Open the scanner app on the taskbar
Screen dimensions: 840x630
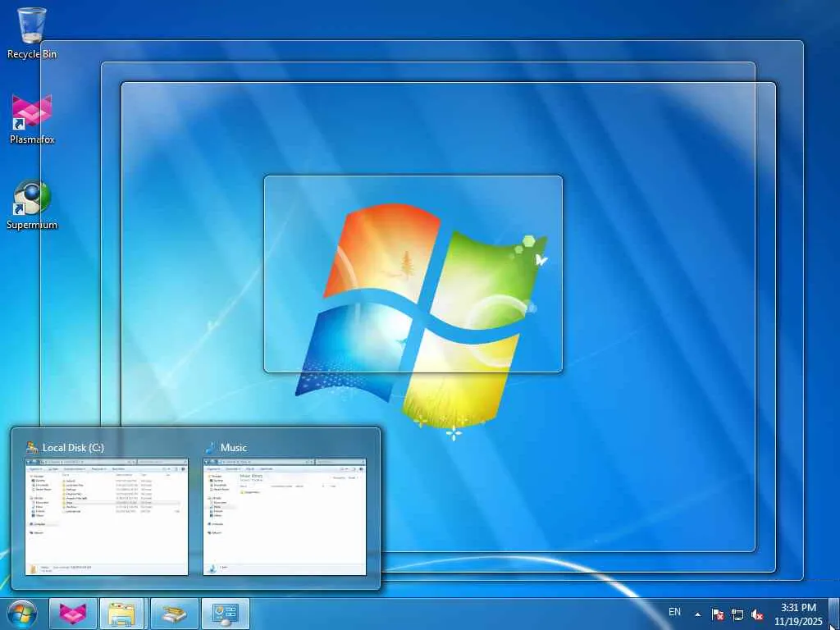point(174,614)
